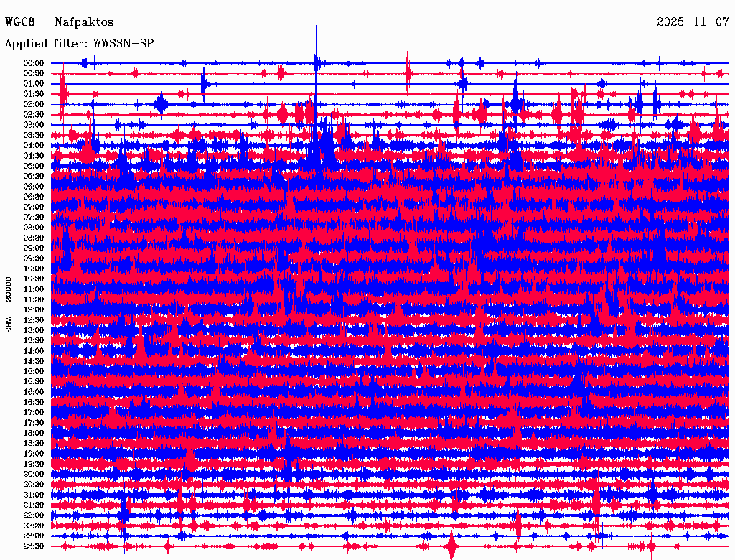Click the '11:00' time label
The image size is (735, 560).
(x=34, y=289)
